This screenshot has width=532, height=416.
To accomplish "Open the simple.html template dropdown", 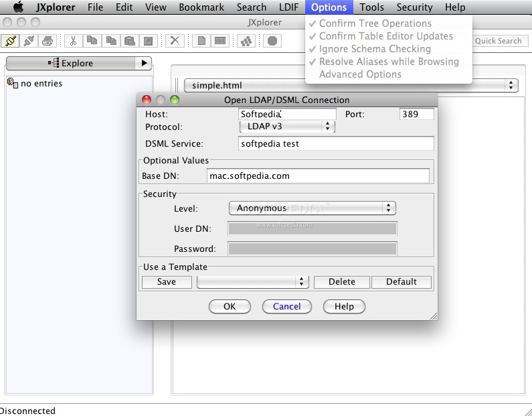I will pos(351,85).
